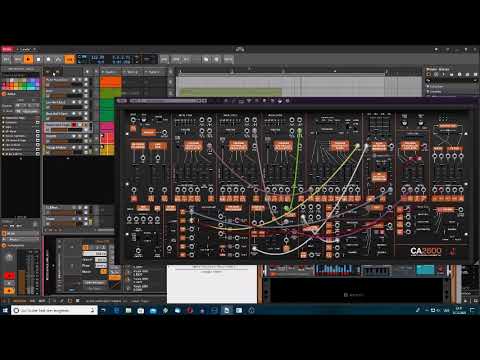
Task: Click the taskbar clock and date
Action: 459,310
